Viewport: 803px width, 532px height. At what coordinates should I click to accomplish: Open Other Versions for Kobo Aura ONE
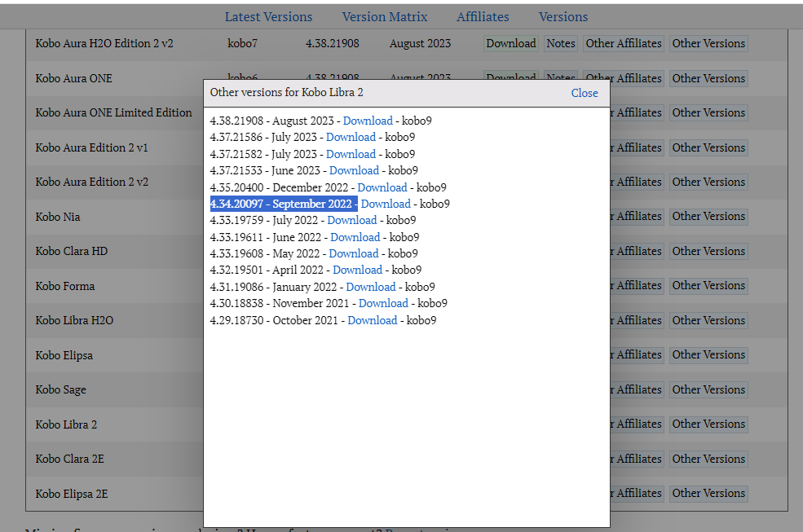pyautogui.click(x=708, y=78)
